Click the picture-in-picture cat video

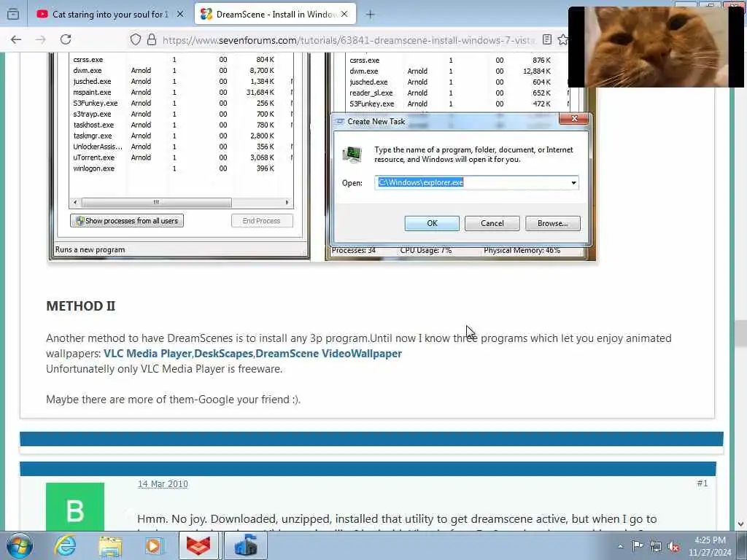tap(656, 47)
